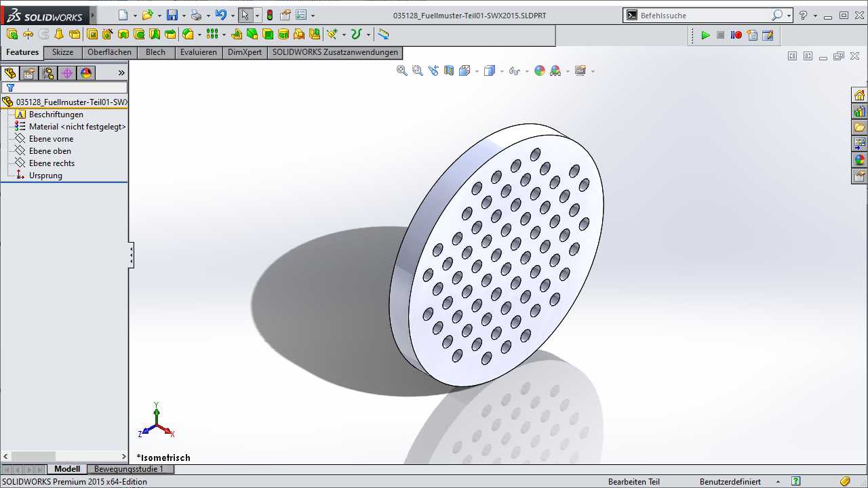Viewport: 868px width, 488px height.
Task: Open Hide/Show Items glasses icon
Action: [x=515, y=70]
